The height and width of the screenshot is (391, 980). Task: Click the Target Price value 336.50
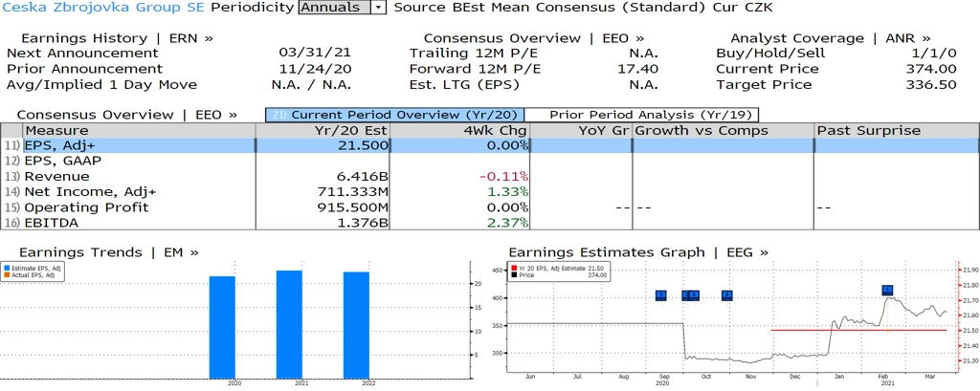(930, 84)
